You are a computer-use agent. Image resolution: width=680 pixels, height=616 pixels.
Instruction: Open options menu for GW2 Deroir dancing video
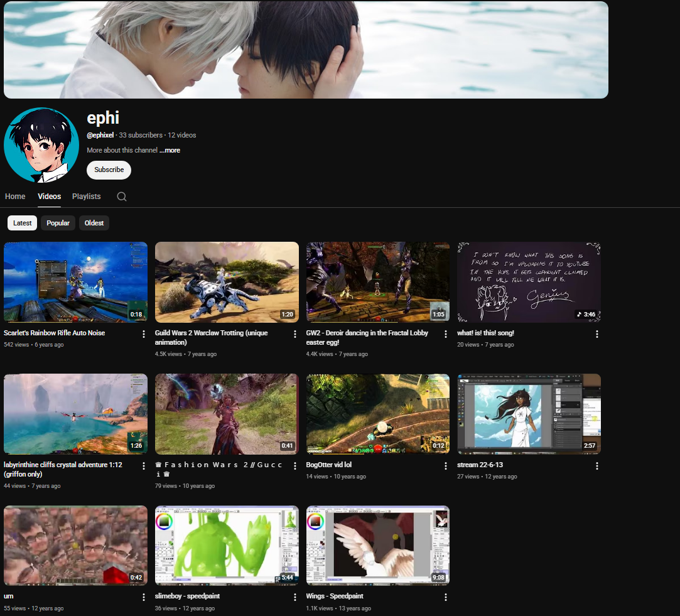click(446, 334)
